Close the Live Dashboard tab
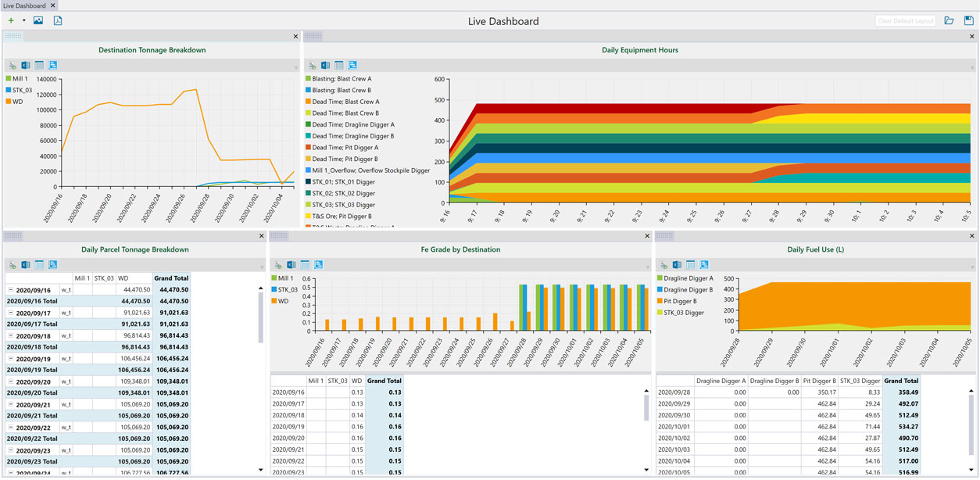 point(53,5)
